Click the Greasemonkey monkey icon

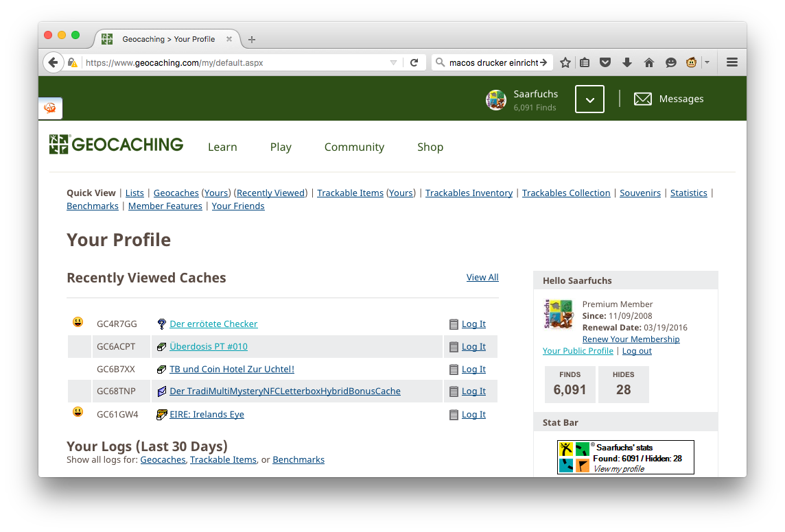coord(692,62)
